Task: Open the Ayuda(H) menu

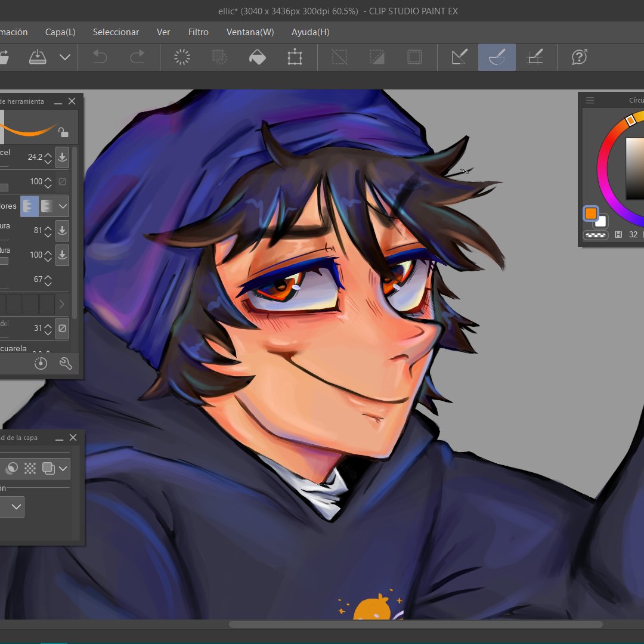Action: (311, 32)
